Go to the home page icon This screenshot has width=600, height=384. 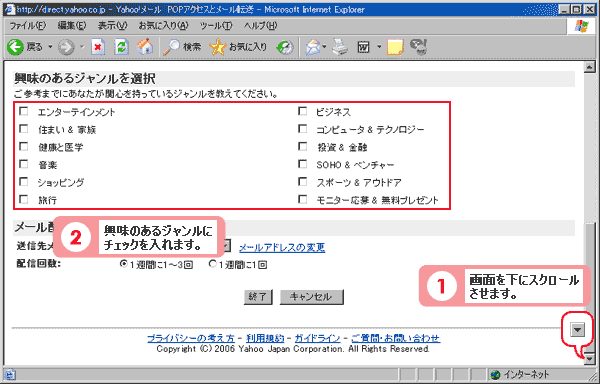click(x=145, y=47)
